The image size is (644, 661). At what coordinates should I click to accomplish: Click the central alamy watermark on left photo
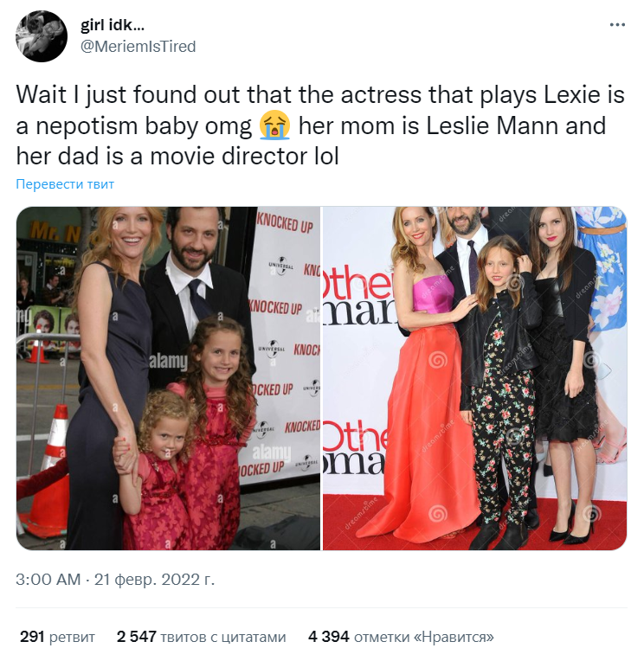(x=169, y=362)
